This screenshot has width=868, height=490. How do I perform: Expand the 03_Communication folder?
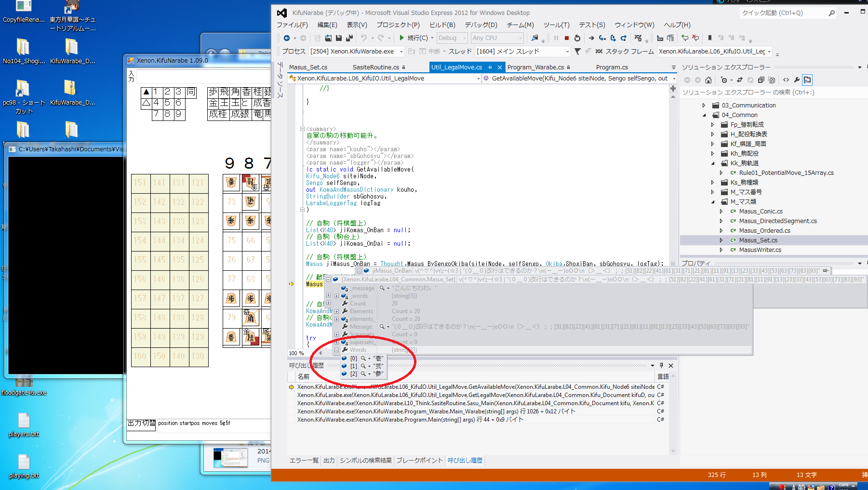[x=704, y=106]
